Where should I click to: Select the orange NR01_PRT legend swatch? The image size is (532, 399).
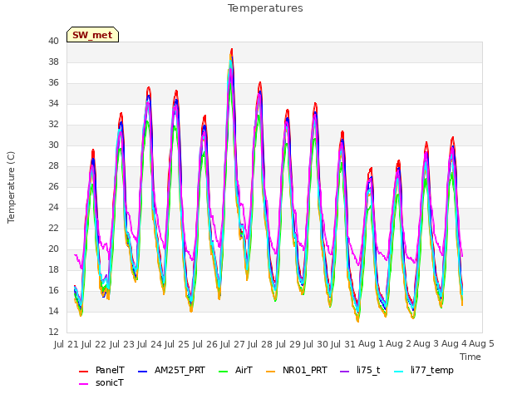pos(270,372)
